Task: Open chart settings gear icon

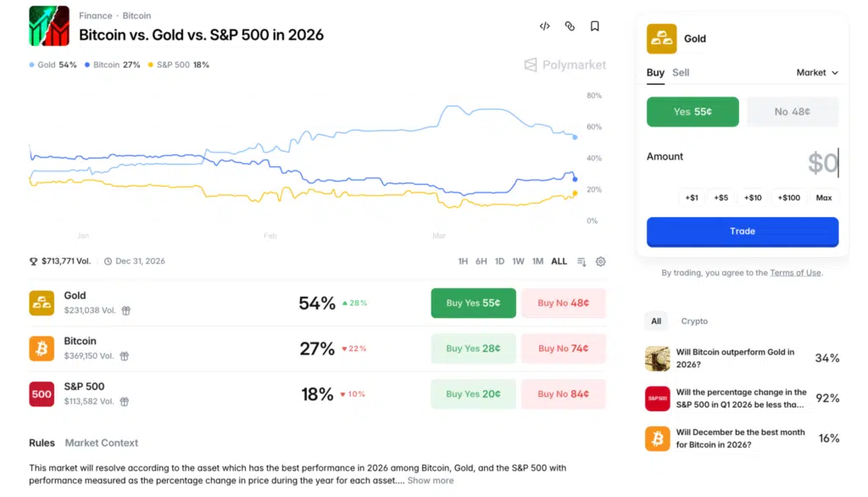Action: pos(601,261)
